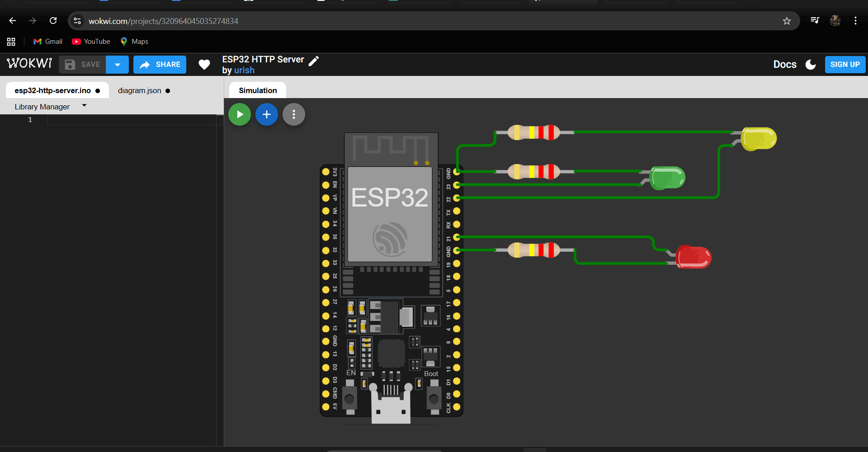Click the 3V3 pin on the ESP32
This screenshot has width=868, height=452.
coord(325,172)
